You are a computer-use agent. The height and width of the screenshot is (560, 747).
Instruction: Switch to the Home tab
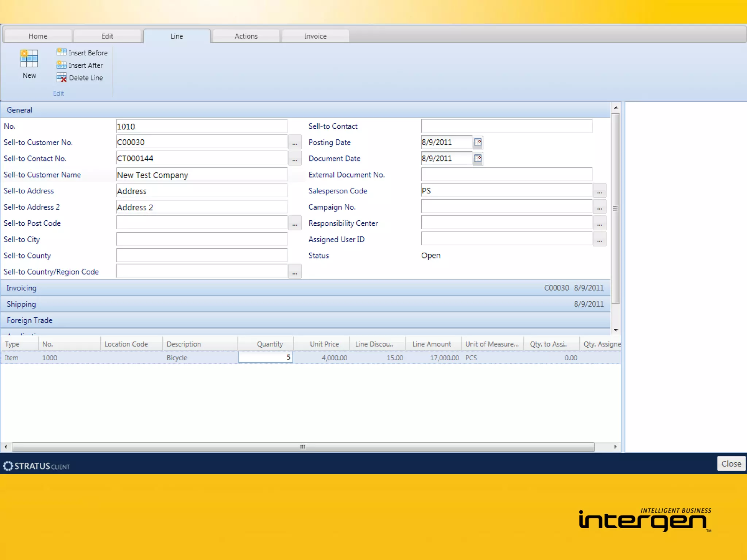click(x=38, y=36)
